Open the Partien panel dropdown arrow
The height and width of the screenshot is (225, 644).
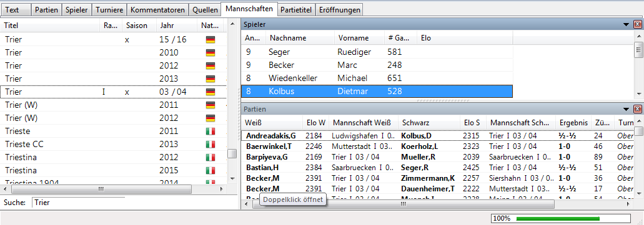pyautogui.click(x=627, y=110)
